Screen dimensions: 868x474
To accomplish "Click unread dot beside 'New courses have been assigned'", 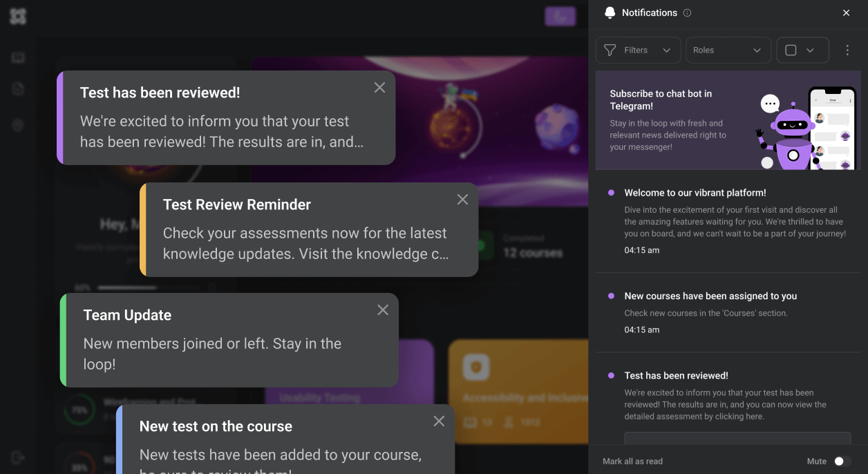I will click(611, 296).
